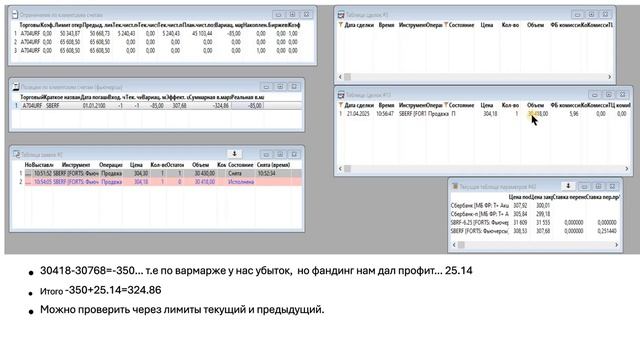The width and height of the screenshot is (640, 360).
Task: Close the Текущая таблица параметров window
Action: pos(612,186)
